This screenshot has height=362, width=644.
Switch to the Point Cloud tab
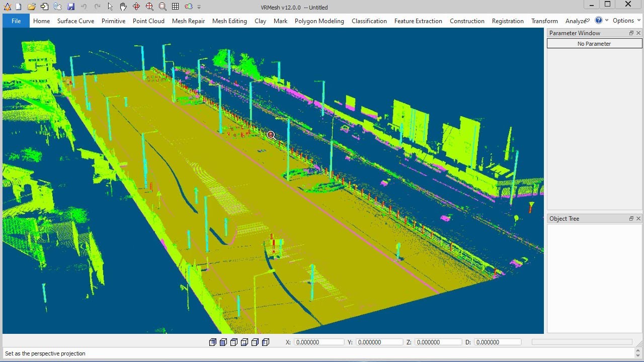pyautogui.click(x=148, y=21)
